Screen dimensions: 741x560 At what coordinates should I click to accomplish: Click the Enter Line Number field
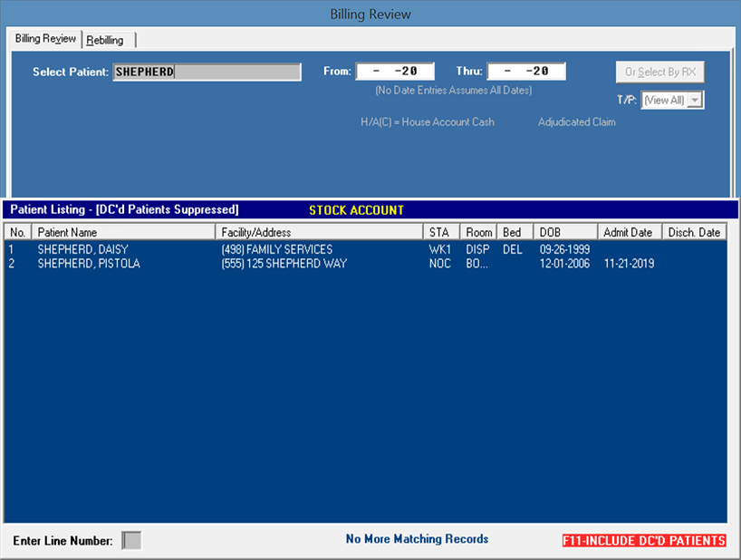tap(131, 541)
